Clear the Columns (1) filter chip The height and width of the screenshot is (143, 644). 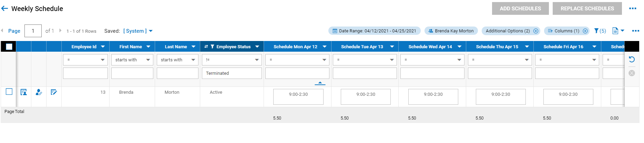click(585, 31)
